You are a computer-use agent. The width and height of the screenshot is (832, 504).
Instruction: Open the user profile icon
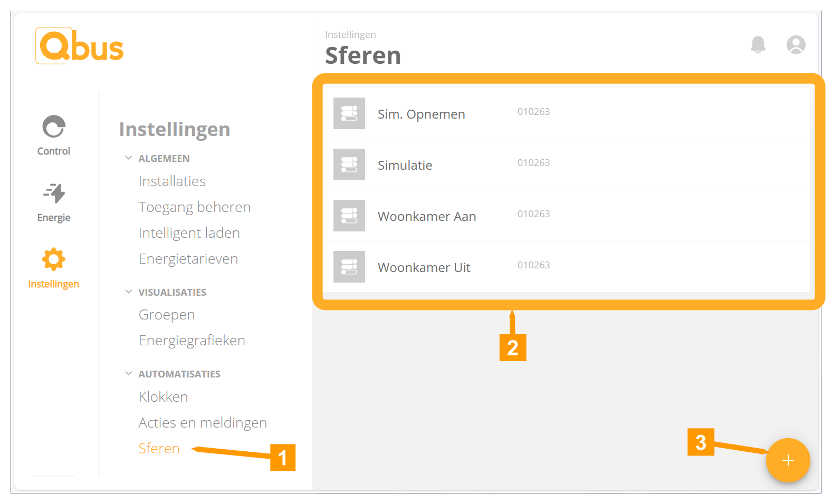(x=796, y=45)
